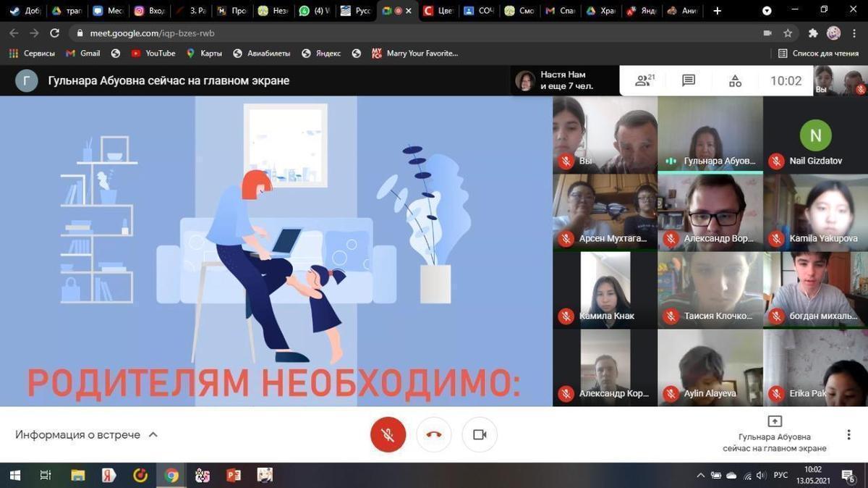The height and width of the screenshot is (488, 868).
Task: Open Chrome extensions puzzle icon
Action: [x=812, y=33]
